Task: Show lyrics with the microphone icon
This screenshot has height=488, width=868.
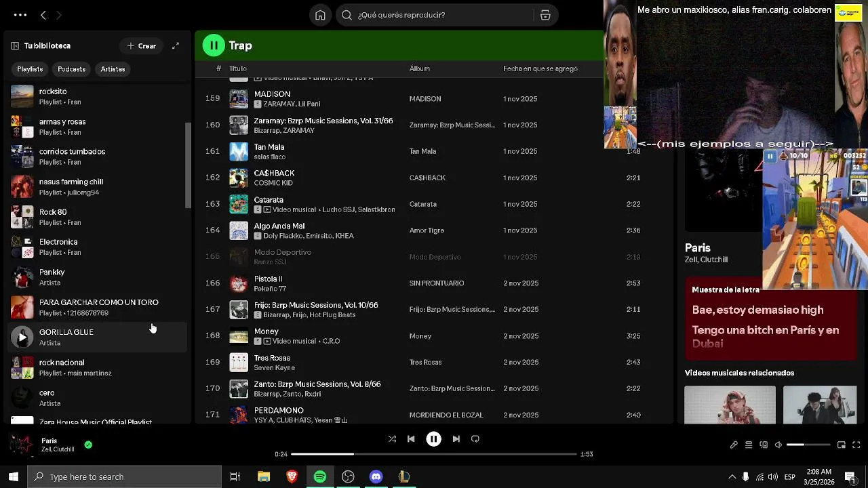Action: click(x=734, y=445)
